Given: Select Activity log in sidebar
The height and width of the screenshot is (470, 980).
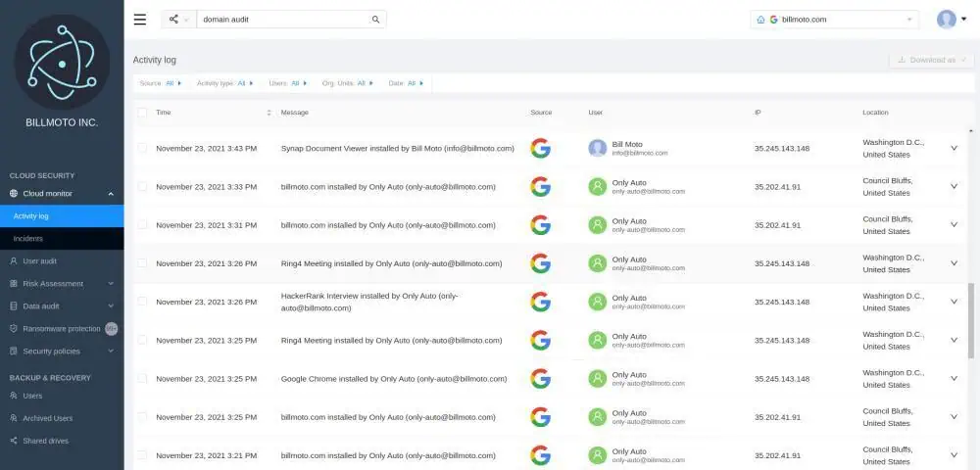Looking at the screenshot, I should coord(62,216).
